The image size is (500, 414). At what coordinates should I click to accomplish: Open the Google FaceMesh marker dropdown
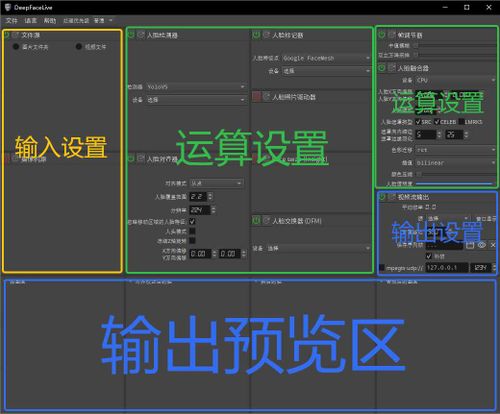pyautogui.click(x=326, y=58)
